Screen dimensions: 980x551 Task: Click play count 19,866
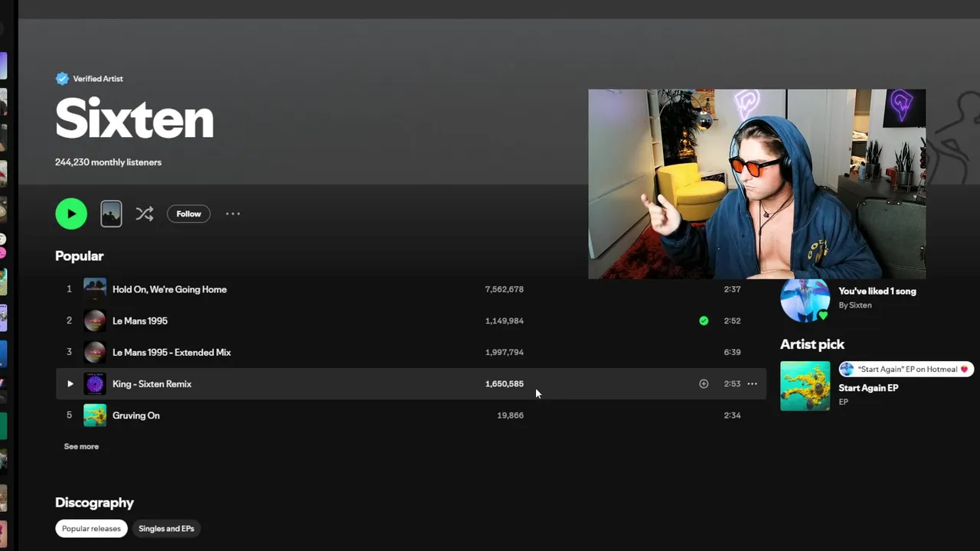click(x=511, y=416)
